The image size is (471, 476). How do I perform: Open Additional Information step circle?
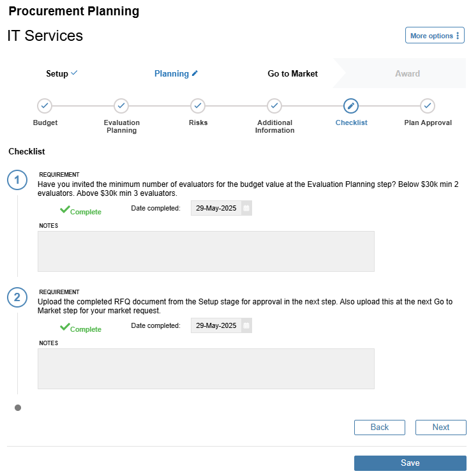[274, 106]
